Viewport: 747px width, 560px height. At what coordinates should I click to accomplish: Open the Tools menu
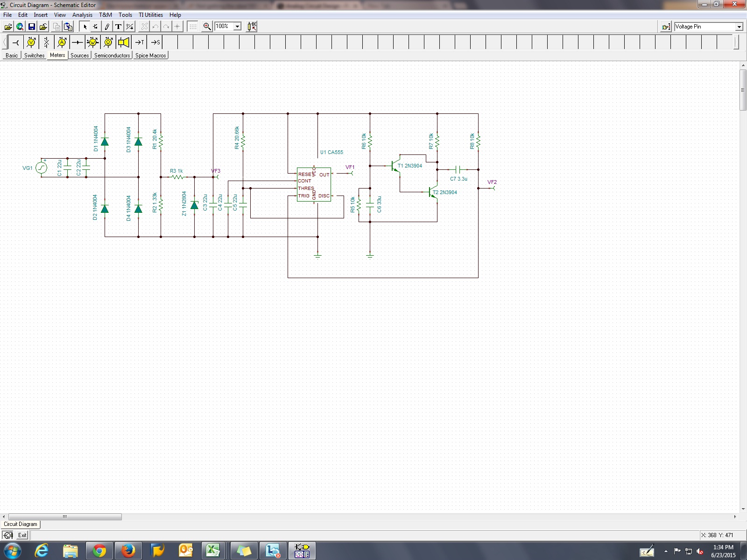[125, 15]
